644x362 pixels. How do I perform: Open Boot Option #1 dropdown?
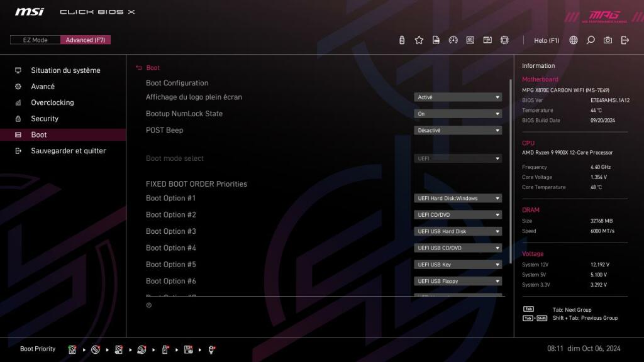click(458, 198)
